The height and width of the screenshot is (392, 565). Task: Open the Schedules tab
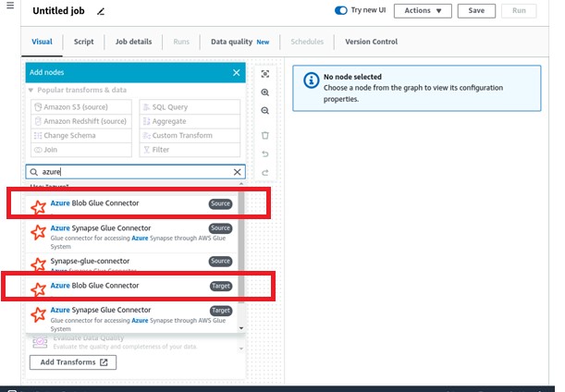(307, 42)
